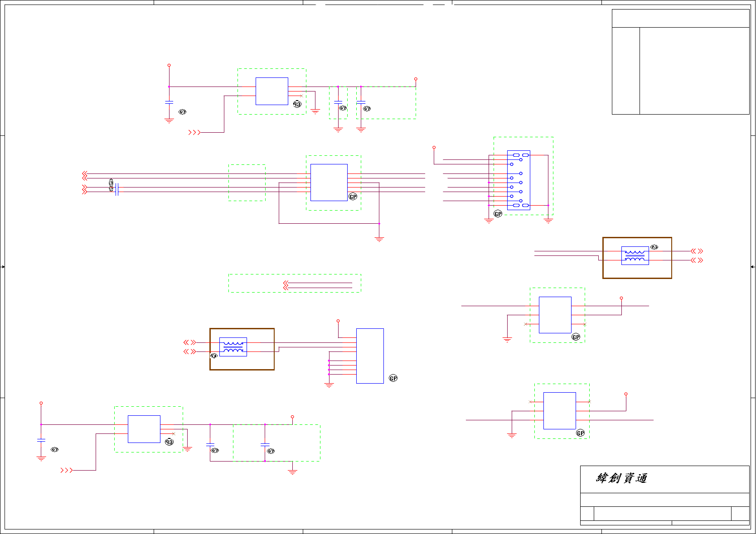
Task: Select the tall blue IC beside the brown choke box
Action: tap(370, 356)
